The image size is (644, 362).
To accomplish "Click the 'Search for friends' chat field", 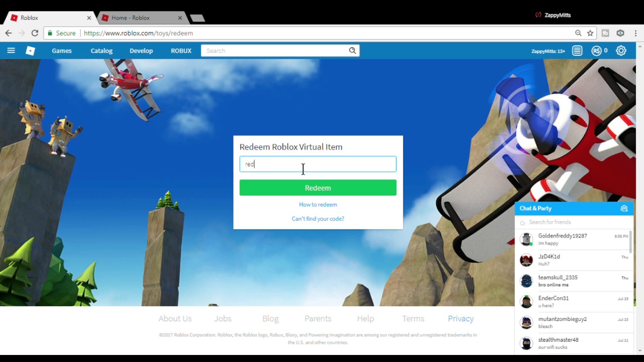I will tap(574, 222).
